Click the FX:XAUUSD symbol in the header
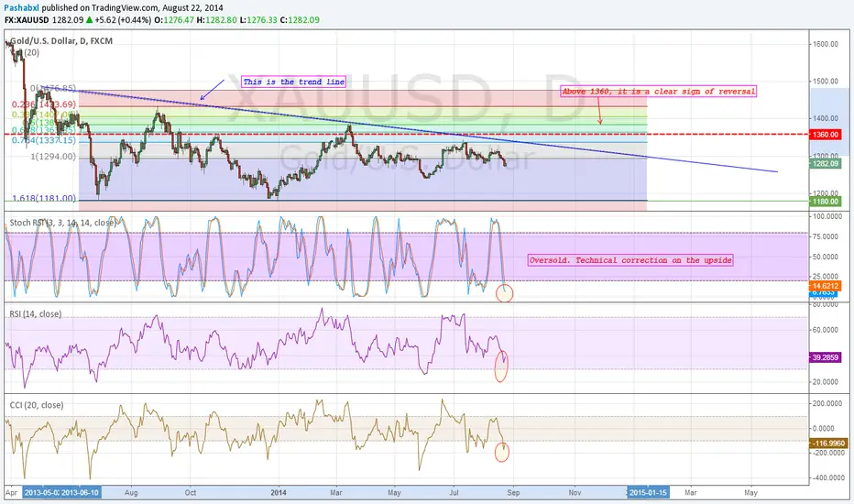This screenshot has height=504, width=854. point(27,19)
